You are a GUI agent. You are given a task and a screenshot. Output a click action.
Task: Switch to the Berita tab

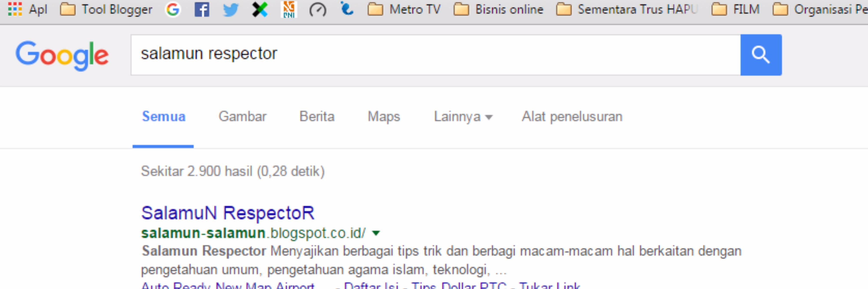(x=317, y=117)
